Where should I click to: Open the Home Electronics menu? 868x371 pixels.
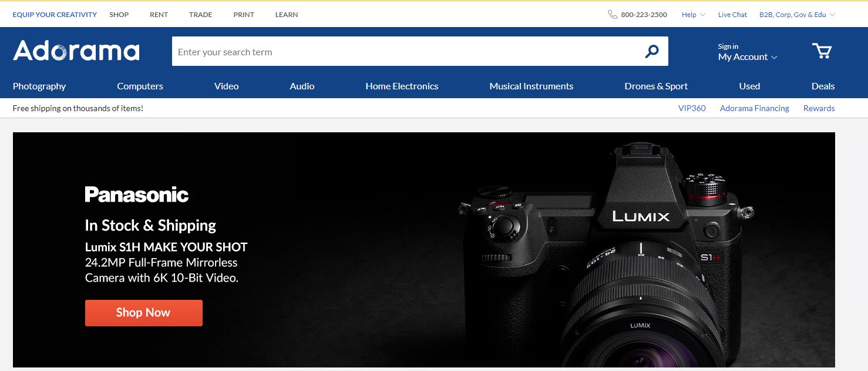point(402,86)
